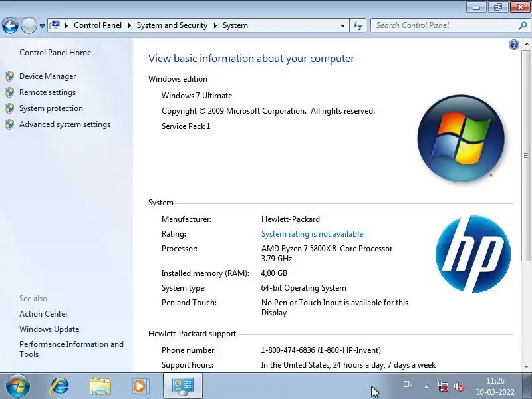Viewport: 532px width, 399px height.
Task: Click 'AMD Ryzen 7 5800X 8-Core Processor' text
Action: tap(327, 249)
